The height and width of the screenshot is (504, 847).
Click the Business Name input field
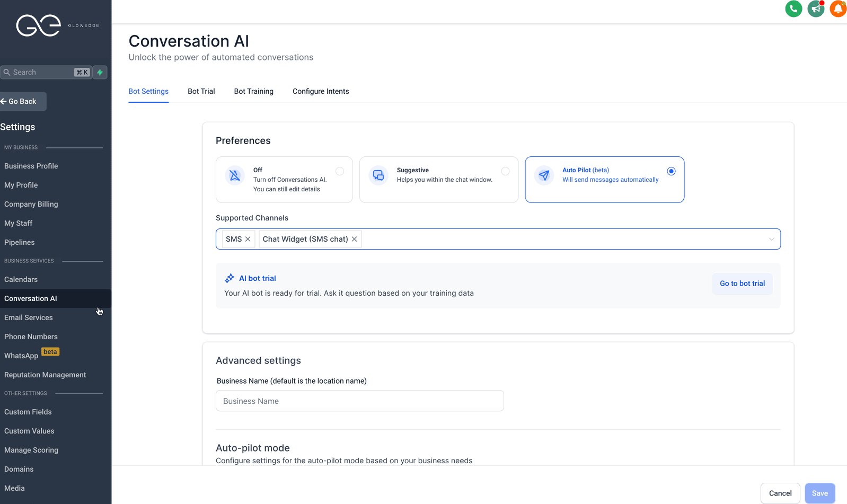point(359,401)
